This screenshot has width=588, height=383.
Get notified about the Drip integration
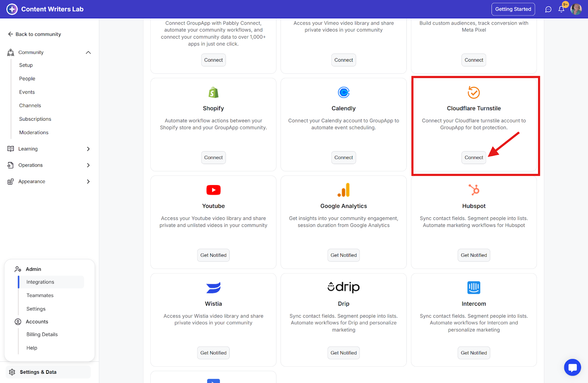pyautogui.click(x=344, y=353)
